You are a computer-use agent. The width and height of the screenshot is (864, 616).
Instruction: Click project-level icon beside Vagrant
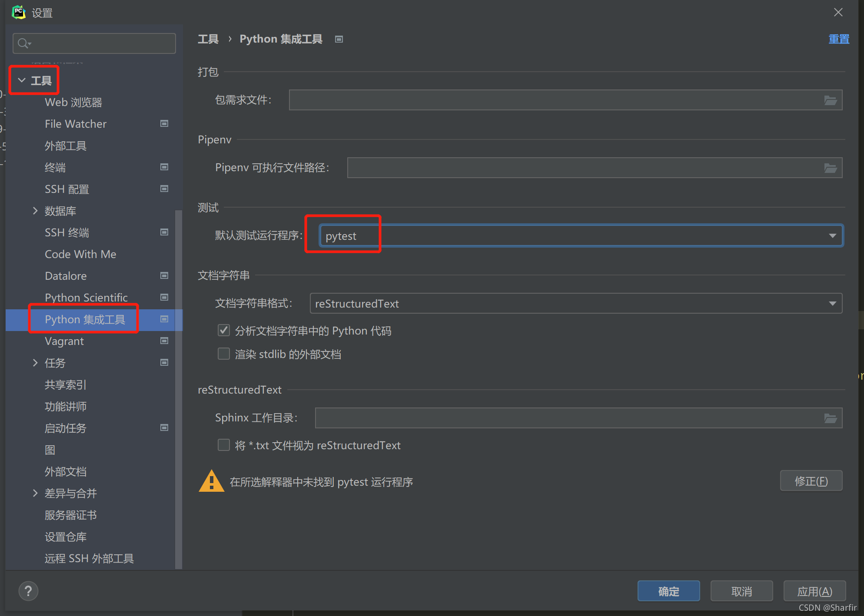click(x=164, y=341)
